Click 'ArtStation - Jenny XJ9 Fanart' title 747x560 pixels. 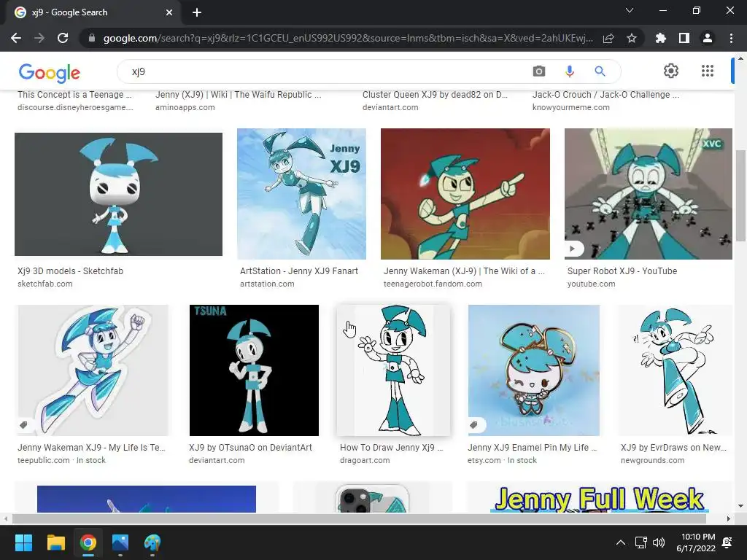click(x=299, y=271)
